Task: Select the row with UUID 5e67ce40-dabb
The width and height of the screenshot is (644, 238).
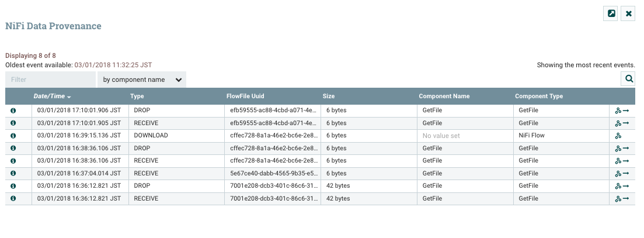Action: tap(272, 174)
